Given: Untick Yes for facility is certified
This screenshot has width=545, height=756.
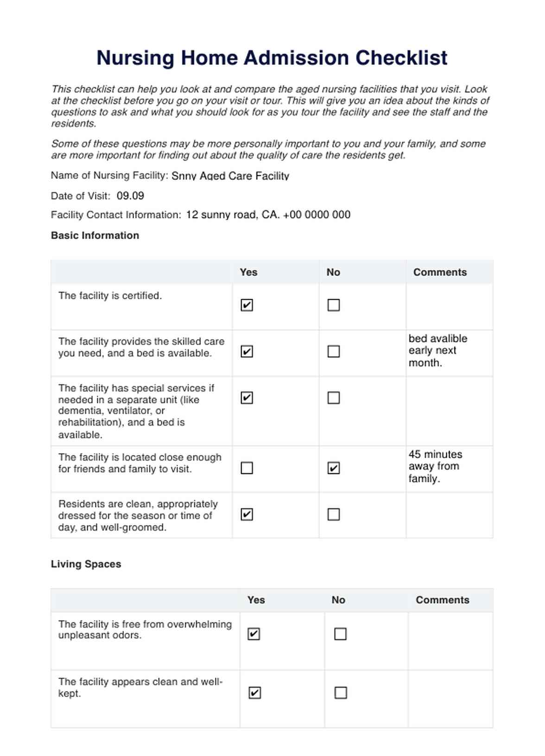Looking at the screenshot, I should [x=247, y=305].
